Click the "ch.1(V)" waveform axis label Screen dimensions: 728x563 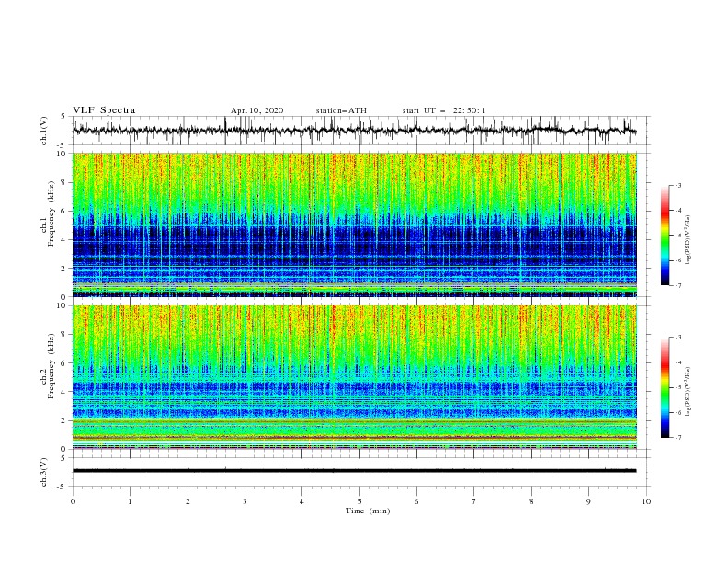[44, 131]
